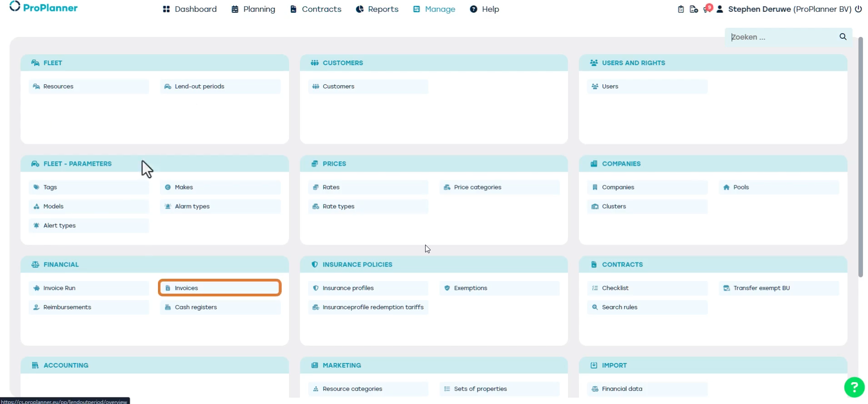Screen dimensions: 868x404
Task: Open Lend-out periods
Action: click(220, 87)
